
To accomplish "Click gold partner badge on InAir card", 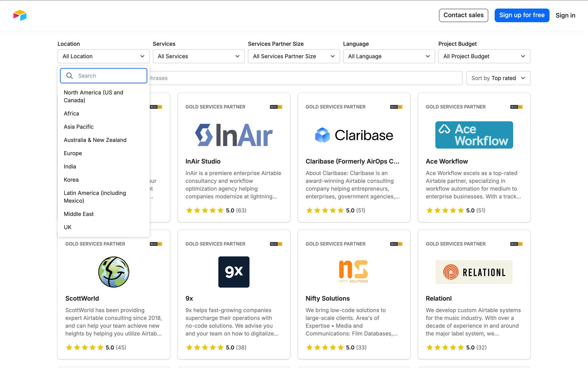I will (276, 107).
